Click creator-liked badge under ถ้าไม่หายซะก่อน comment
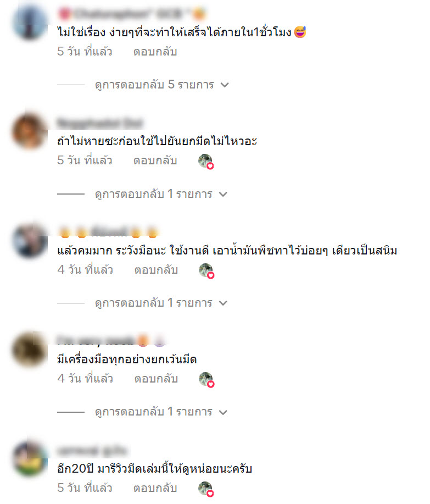The image size is (430, 504). pyautogui.click(x=206, y=162)
